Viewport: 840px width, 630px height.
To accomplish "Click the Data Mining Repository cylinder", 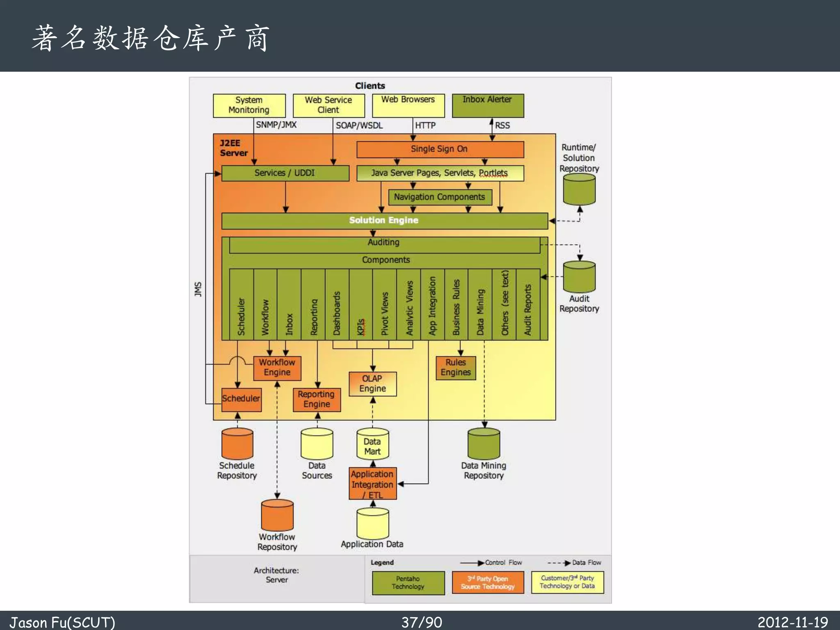I will coord(484,444).
